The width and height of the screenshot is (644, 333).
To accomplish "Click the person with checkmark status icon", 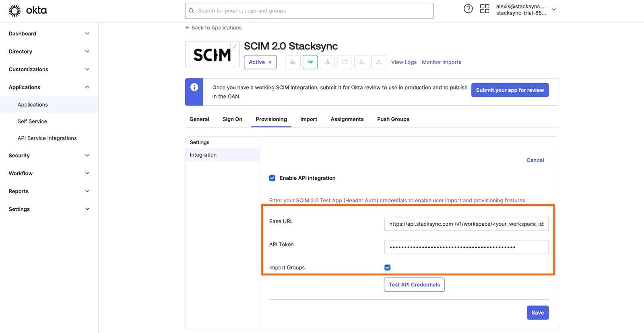I will point(379,62).
